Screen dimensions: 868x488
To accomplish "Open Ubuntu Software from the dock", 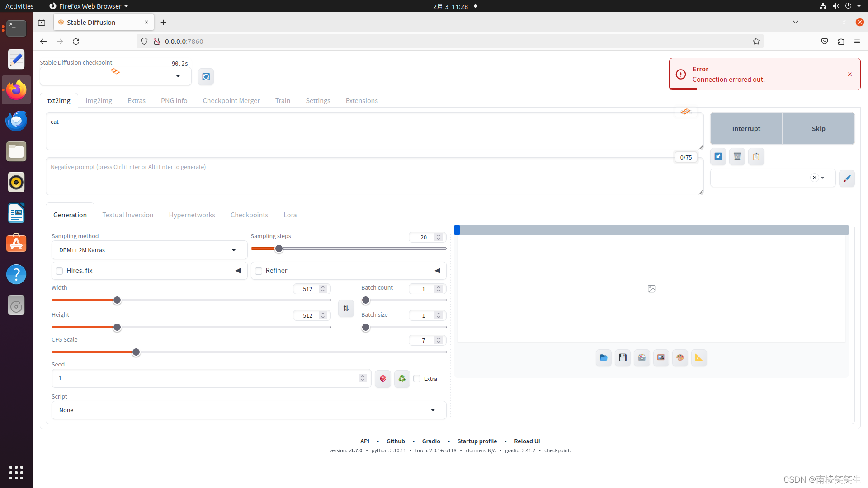I will pos(16,244).
